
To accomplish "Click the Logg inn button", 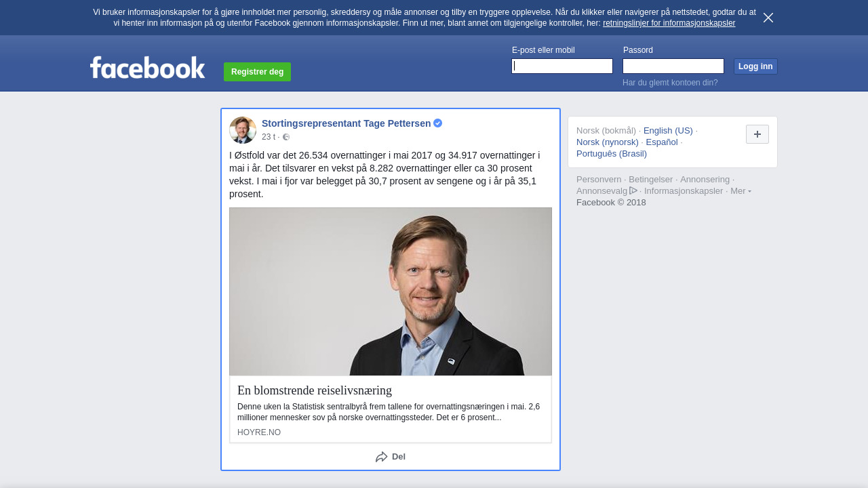I will [x=755, y=66].
